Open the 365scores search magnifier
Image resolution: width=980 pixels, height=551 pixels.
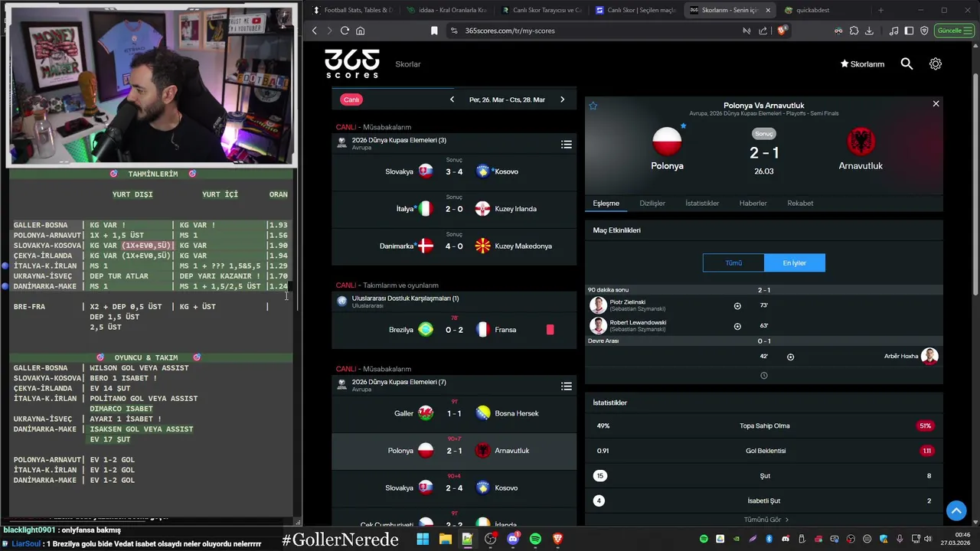[x=906, y=64]
